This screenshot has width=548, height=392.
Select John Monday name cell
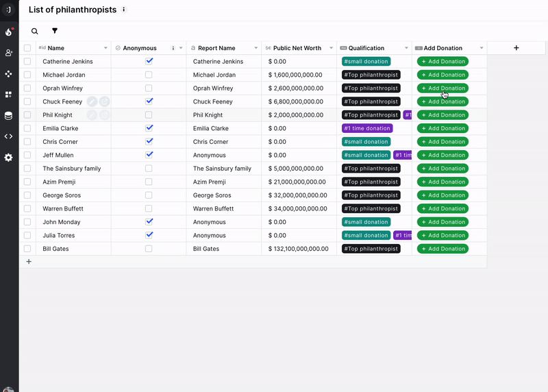click(x=73, y=222)
